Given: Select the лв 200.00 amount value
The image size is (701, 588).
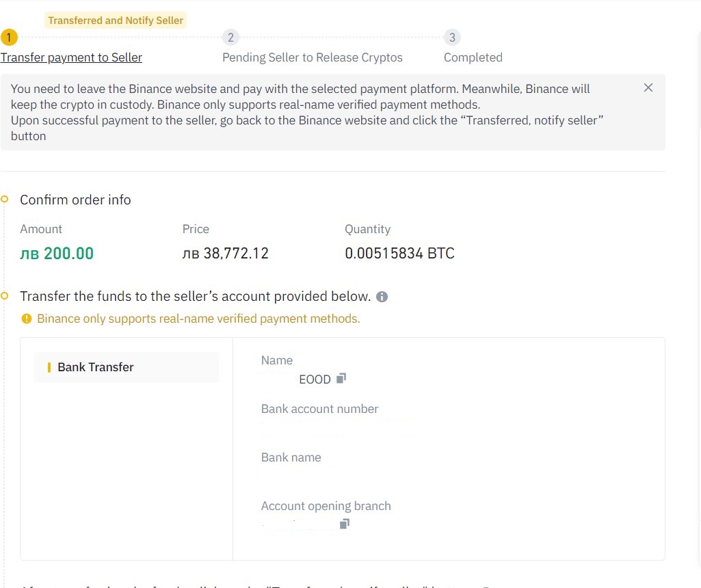Looking at the screenshot, I should (x=57, y=254).
